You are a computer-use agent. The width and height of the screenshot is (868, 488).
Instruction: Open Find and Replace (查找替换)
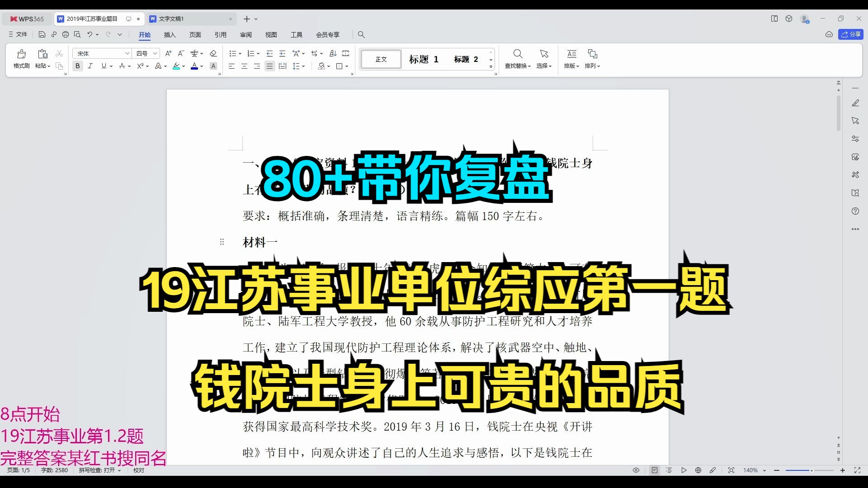[518, 59]
